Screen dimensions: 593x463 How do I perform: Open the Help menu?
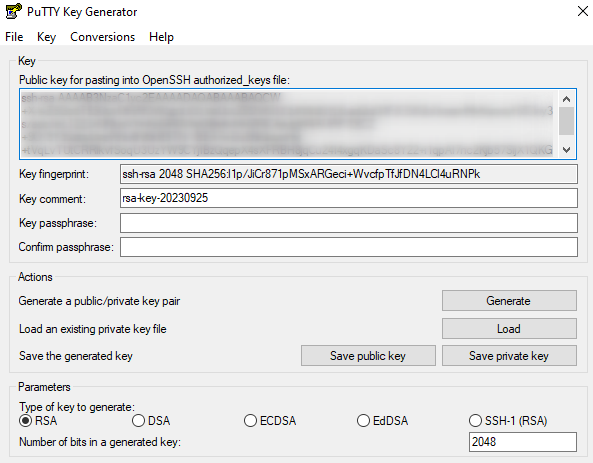point(161,37)
